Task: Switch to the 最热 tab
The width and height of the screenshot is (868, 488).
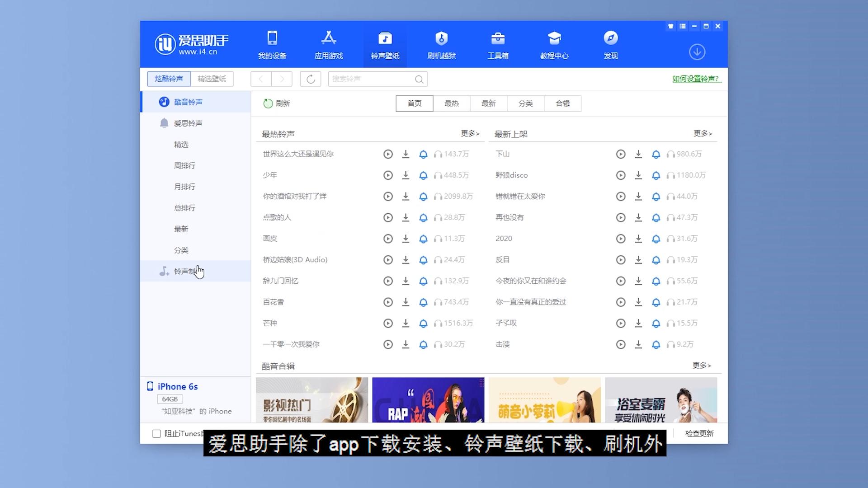Action: (x=451, y=103)
